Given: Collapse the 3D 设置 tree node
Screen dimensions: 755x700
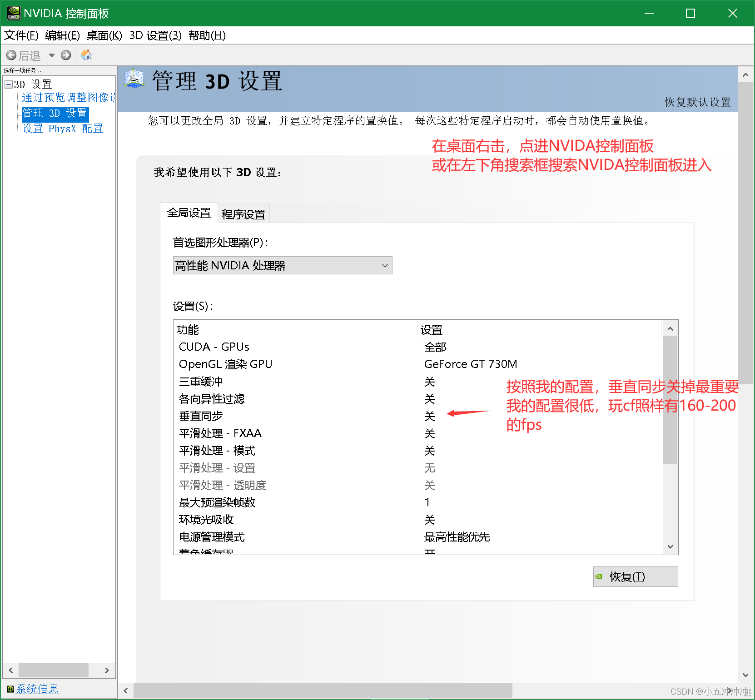Looking at the screenshot, I should pos(9,84).
